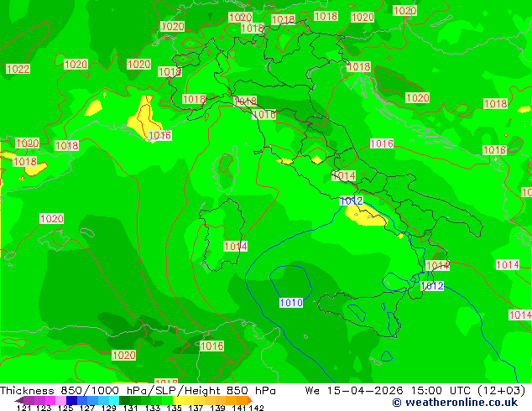Select the 1014 label on Sardinia
This screenshot has height=411, width=532.
[236, 247]
